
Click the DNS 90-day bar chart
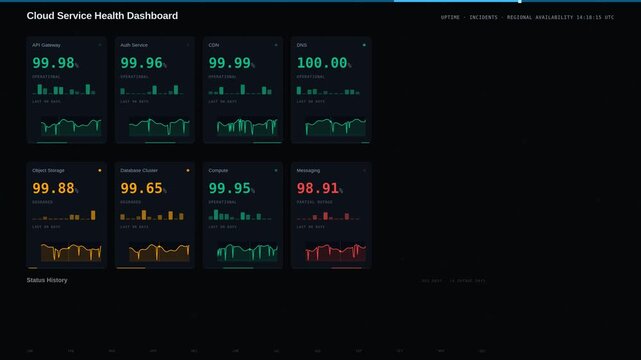click(328, 89)
